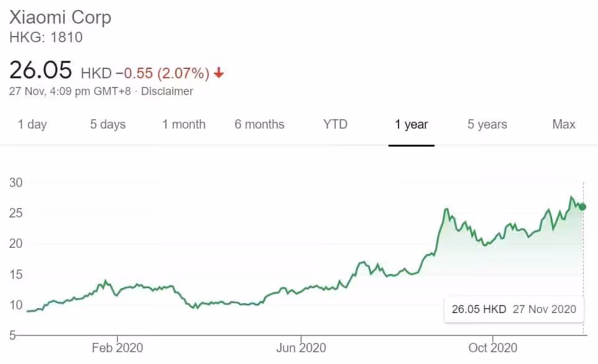Click the red downward price arrow icon
Image resolution: width=598 pixels, height=364 pixels.
pyautogui.click(x=219, y=73)
